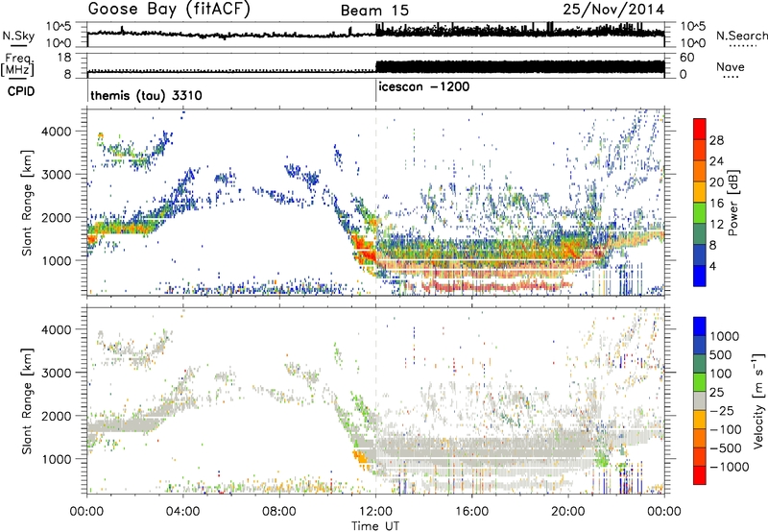Screen dimensions: 768x532
Task: Click the "3000" tick on the velocity panel
Action: [x=58, y=373]
